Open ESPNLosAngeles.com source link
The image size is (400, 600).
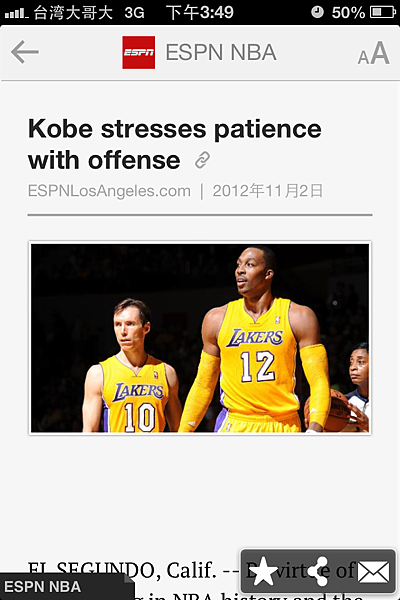[x=109, y=191]
